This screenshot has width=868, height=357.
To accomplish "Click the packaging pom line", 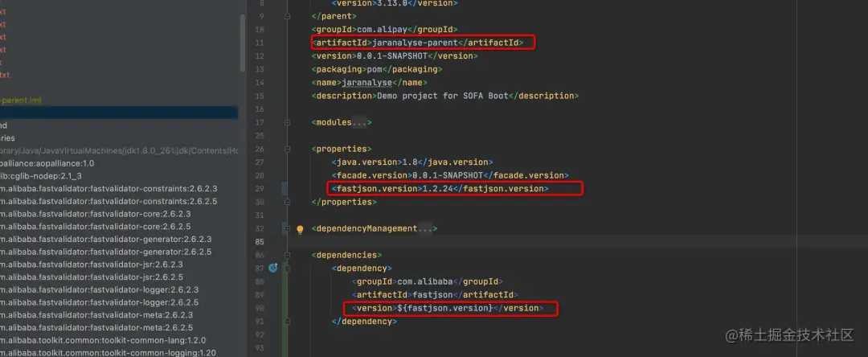I will [x=376, y=69].
